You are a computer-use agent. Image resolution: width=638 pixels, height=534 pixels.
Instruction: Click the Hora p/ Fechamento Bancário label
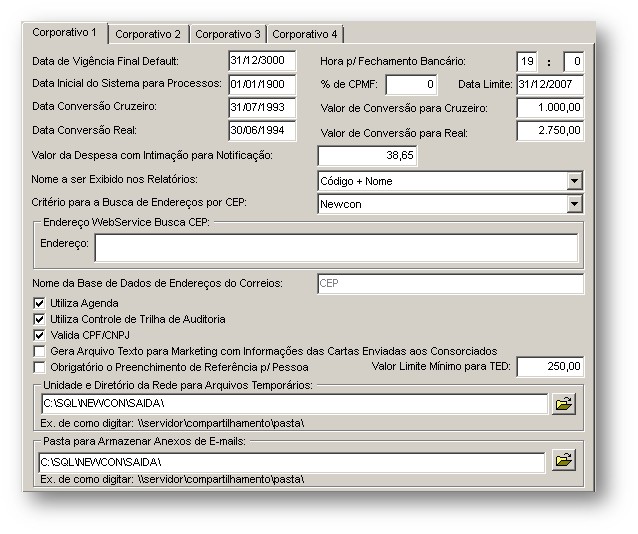(393, 61)
